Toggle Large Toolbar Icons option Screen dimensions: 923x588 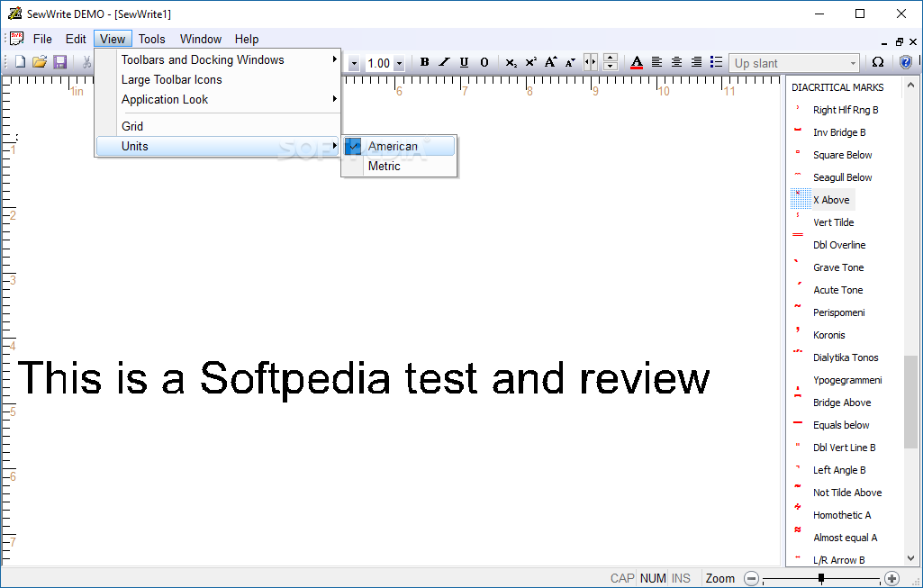(218, 79)
